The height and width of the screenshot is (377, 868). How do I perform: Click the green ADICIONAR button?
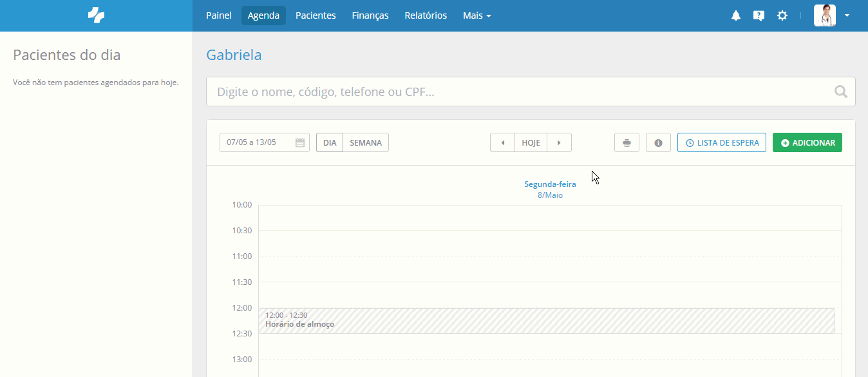pos(807,142)
